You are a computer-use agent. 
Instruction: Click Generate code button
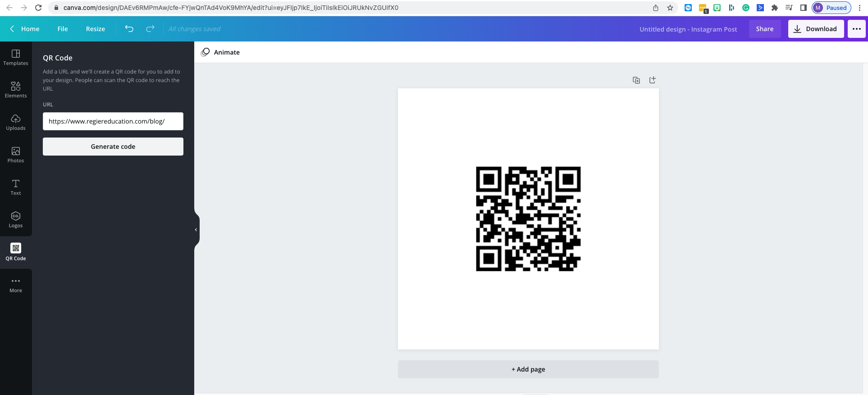113,147
